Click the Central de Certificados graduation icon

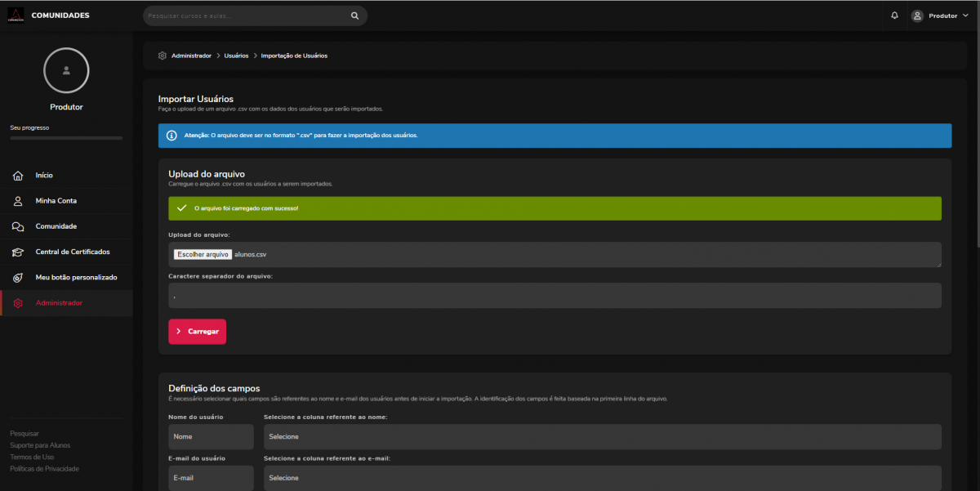point(18,252)
